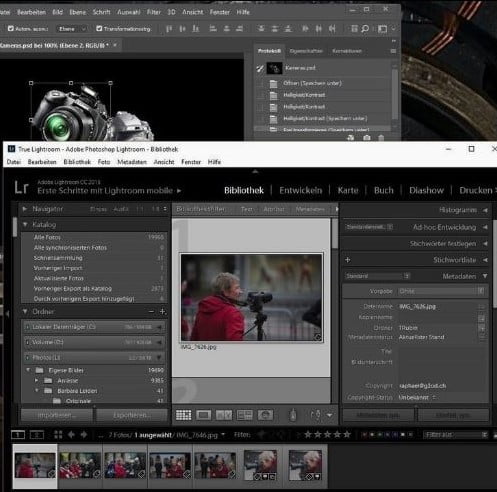
Task: Toggle Autom. ausw. checkbox in Photoshop
Action: [11, 29]
